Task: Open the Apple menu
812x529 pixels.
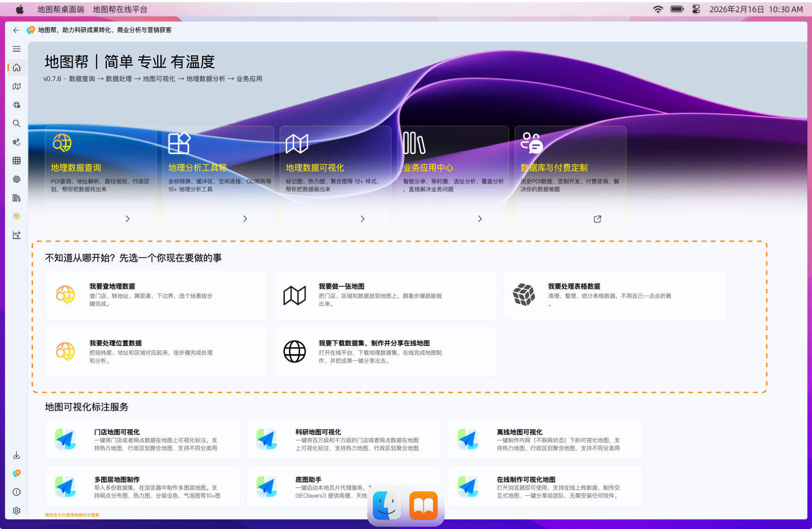Action: (19, 9)
